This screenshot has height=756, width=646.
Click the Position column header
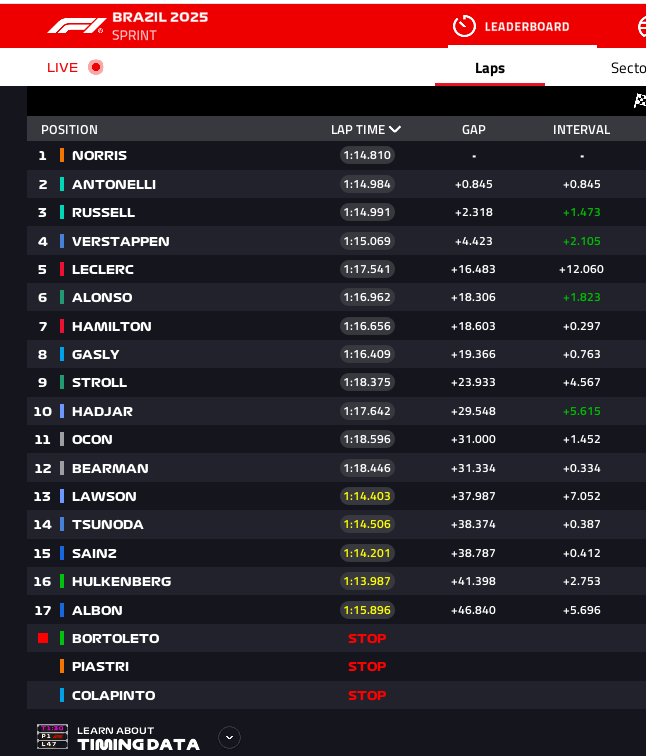point(69,130)
